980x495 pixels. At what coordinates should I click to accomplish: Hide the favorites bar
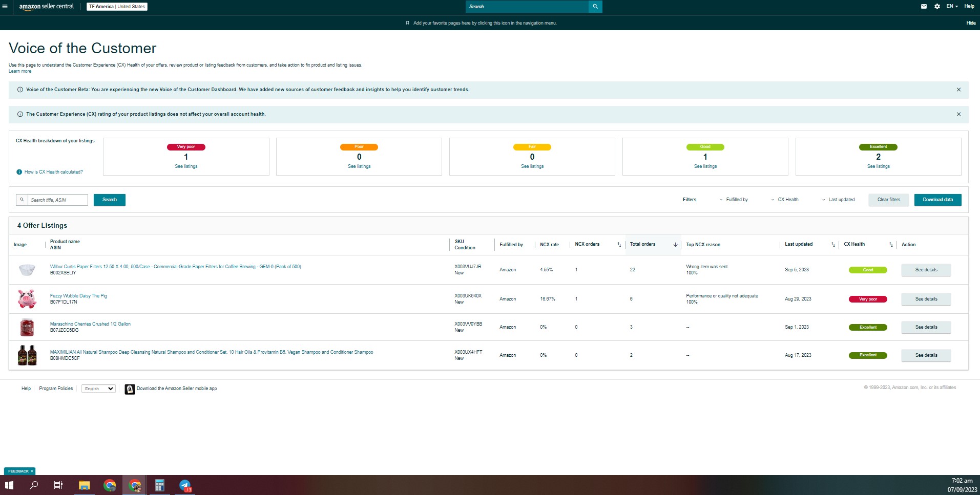pyautogui.click(x=971, y=23)
